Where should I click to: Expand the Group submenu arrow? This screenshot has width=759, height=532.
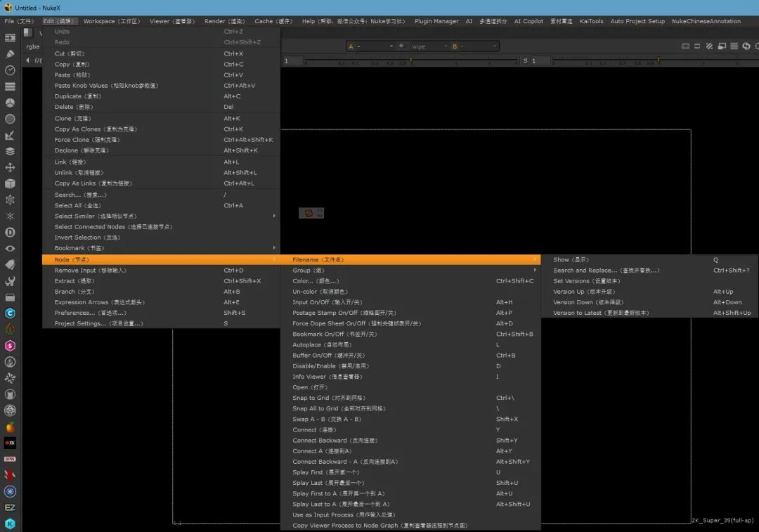(x=535, y=270)
